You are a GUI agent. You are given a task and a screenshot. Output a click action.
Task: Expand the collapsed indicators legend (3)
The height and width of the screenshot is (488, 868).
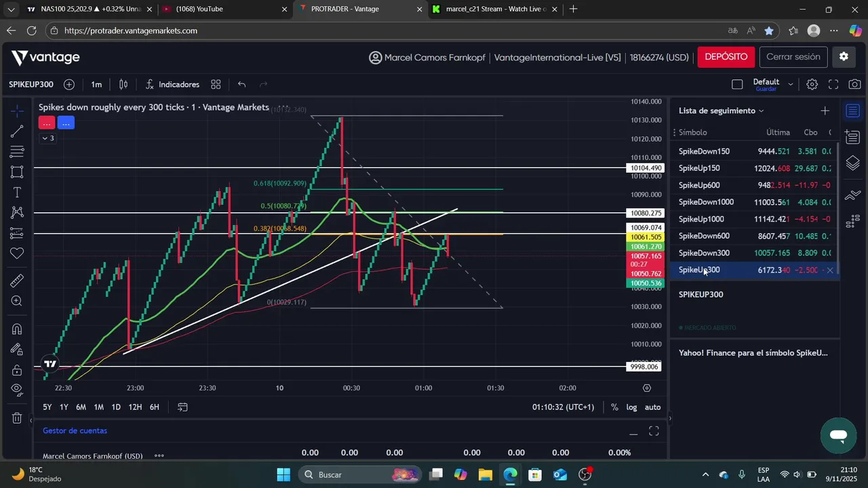(47, 138)
